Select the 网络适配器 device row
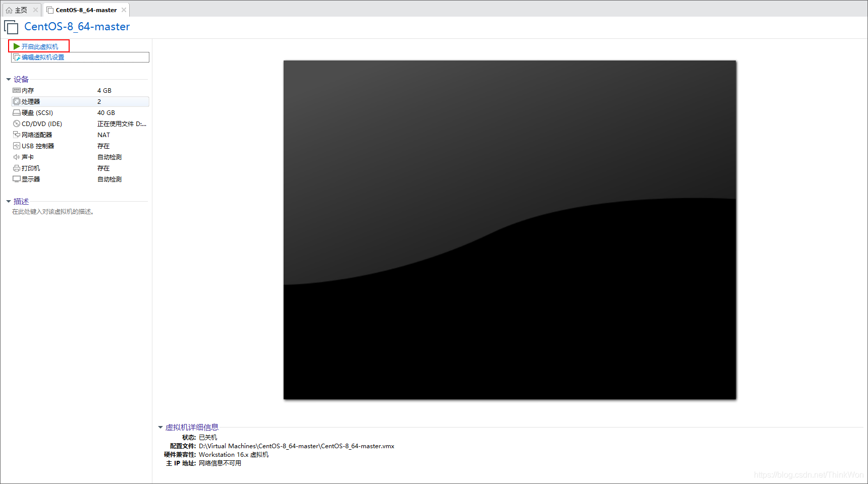 [80, 135]
